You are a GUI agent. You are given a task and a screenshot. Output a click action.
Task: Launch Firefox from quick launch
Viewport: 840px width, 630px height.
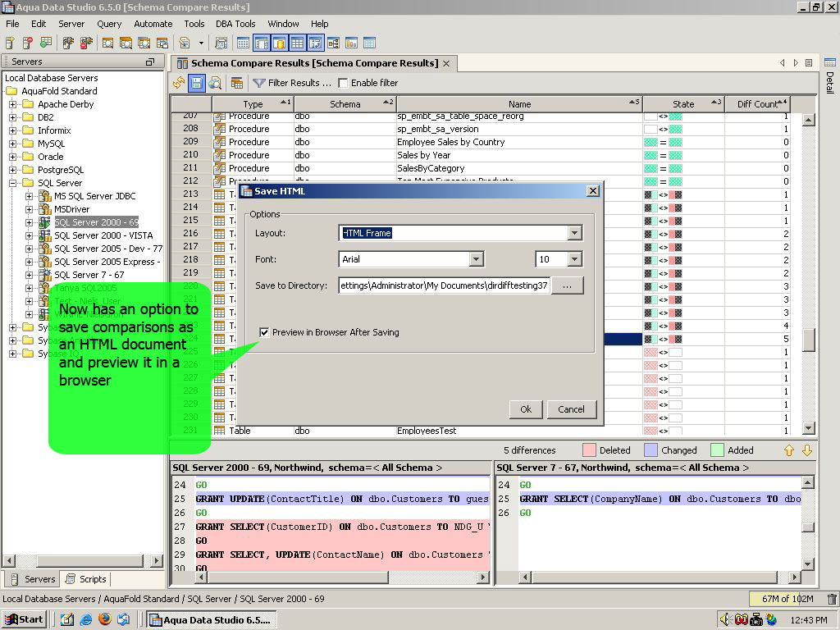click(105, 619)
